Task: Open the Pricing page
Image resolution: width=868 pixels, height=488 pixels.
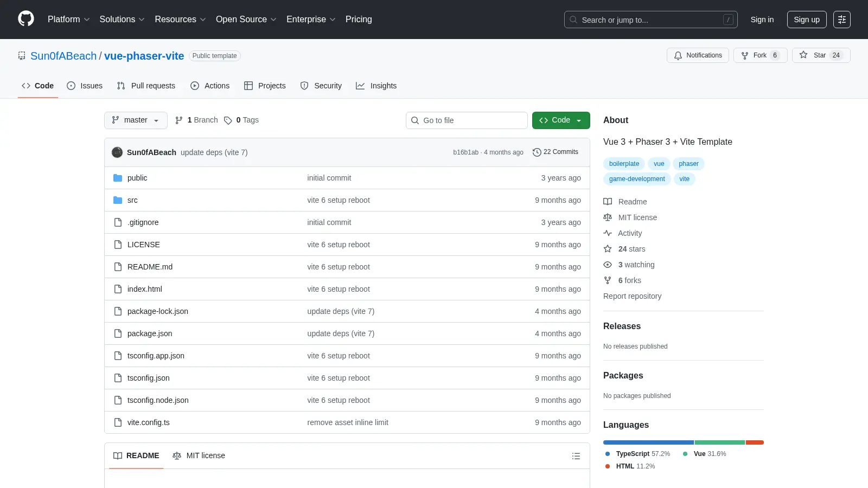Action: click(x=359, y=20)
